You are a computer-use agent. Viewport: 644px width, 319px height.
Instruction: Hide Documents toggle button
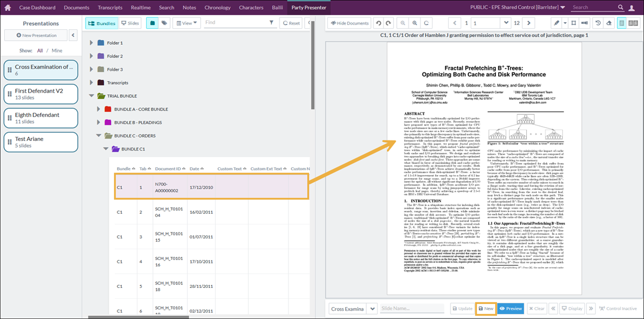click(x=349, y=23)
